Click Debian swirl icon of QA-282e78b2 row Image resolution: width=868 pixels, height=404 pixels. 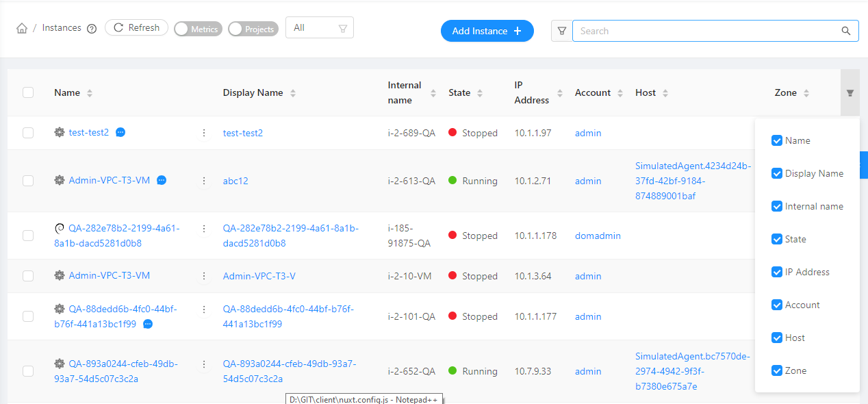[60, 229]
